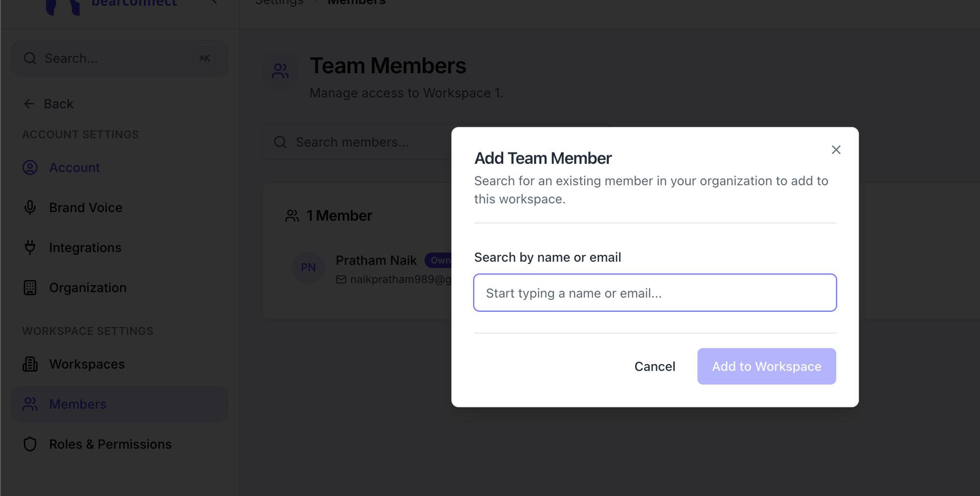
Task: Click the Organization building icon
Action: pos(30,288)
